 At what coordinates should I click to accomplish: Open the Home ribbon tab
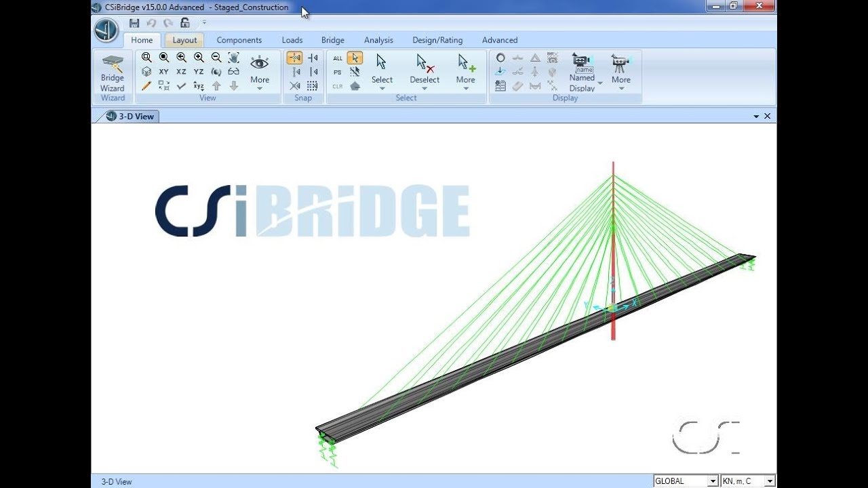[142, 40]
